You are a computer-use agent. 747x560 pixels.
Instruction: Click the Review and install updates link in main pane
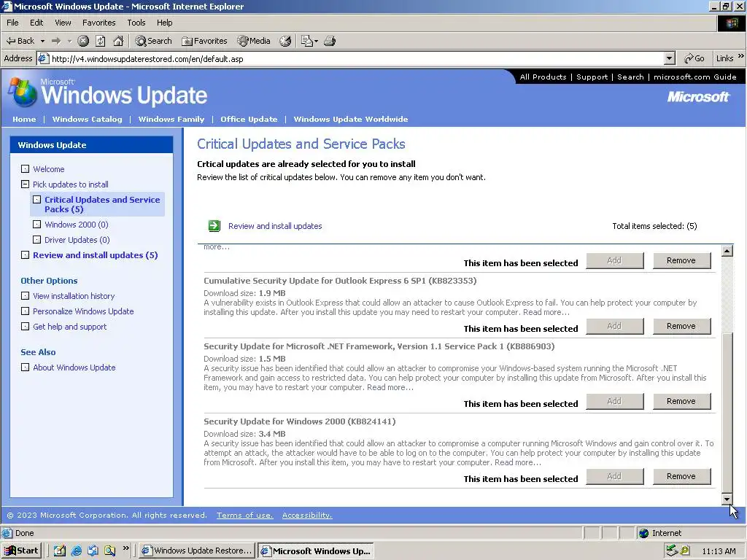click(275, 226)
